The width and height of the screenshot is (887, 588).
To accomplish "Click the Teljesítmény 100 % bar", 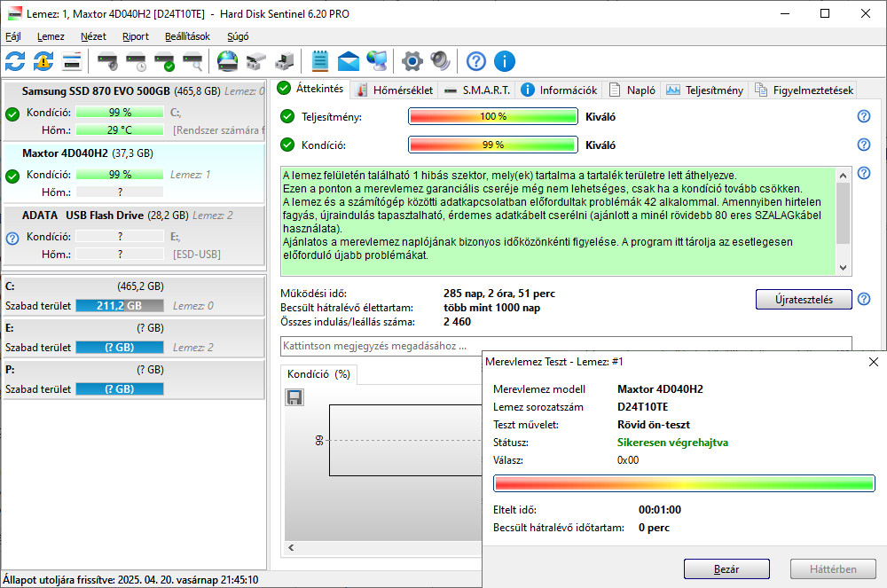I will (492, 116).
